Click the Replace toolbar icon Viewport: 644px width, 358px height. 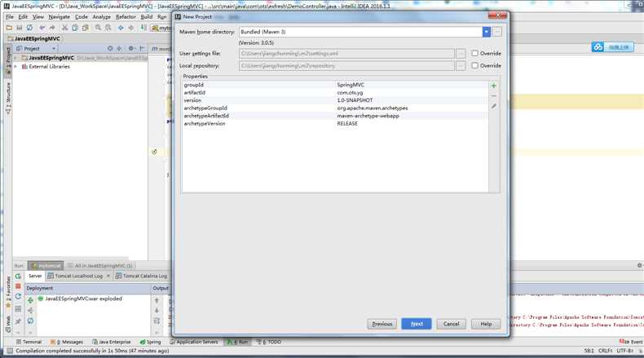(x=108, y=28)
